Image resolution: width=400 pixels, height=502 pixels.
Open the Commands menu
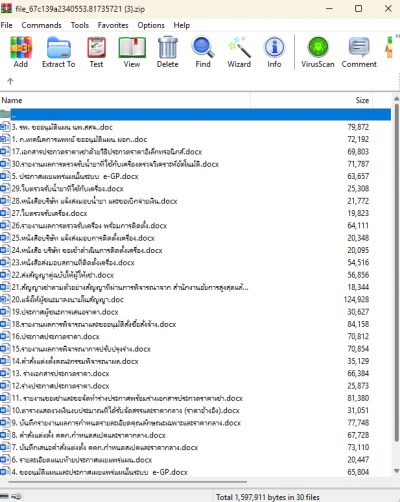pos(41,25)
